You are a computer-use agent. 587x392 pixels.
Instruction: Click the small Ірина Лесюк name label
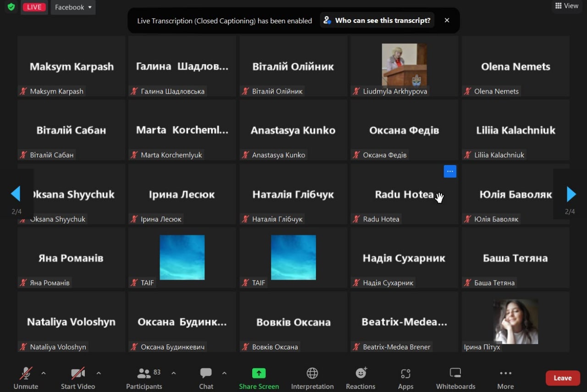pyautogui.click(x=161, y=219)
